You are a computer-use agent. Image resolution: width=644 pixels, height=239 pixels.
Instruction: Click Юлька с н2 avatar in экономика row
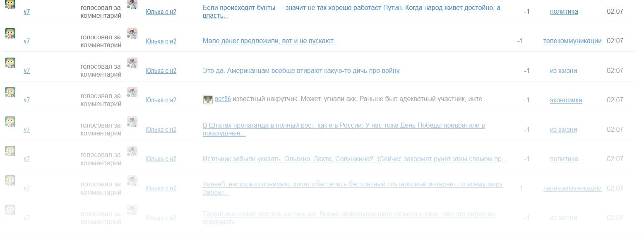point(132,92)
